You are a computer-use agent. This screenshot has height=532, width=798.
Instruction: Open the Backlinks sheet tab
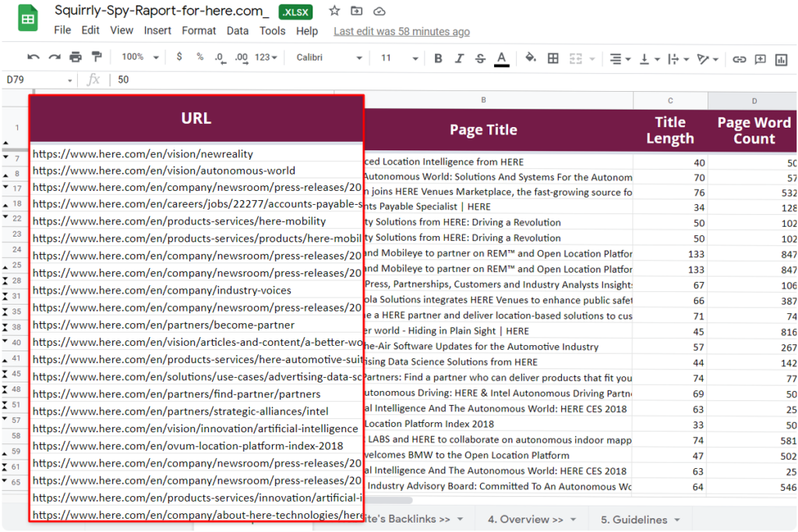click(407, 519)
